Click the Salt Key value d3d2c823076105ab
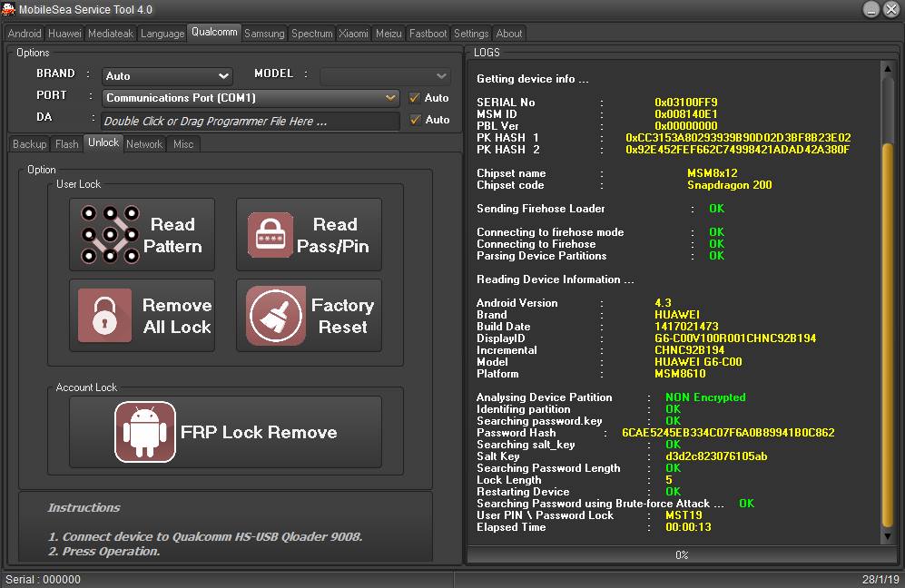Image resolution: width=905 pixels, height=588 pixels. point(716,456)
